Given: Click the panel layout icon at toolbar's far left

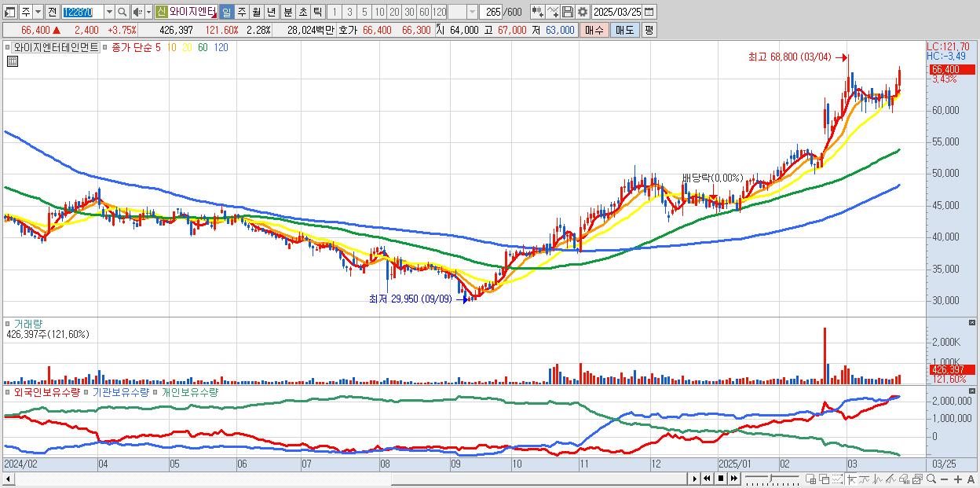Looking at the screenshot, I should tap(9, 12).
